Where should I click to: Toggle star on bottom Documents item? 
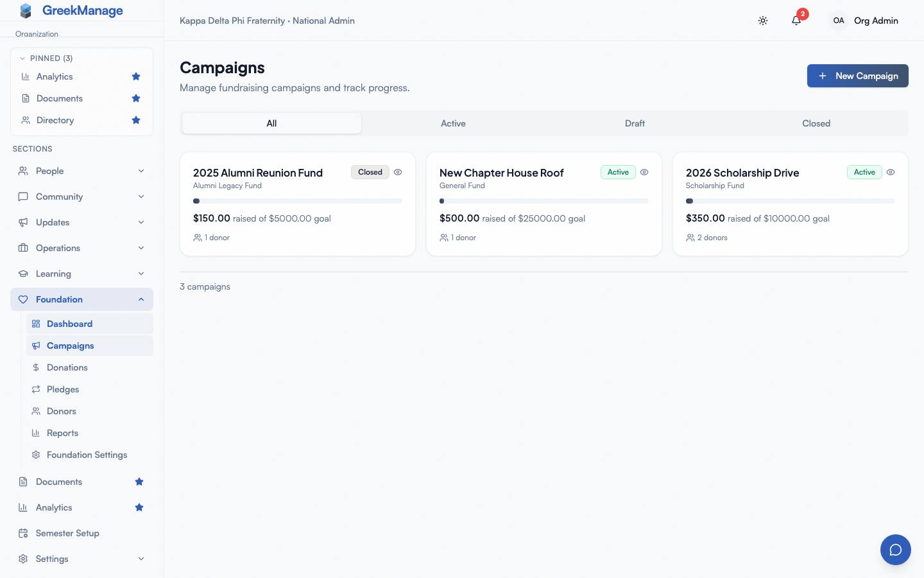pyautogui.click(x=139, y=482)
